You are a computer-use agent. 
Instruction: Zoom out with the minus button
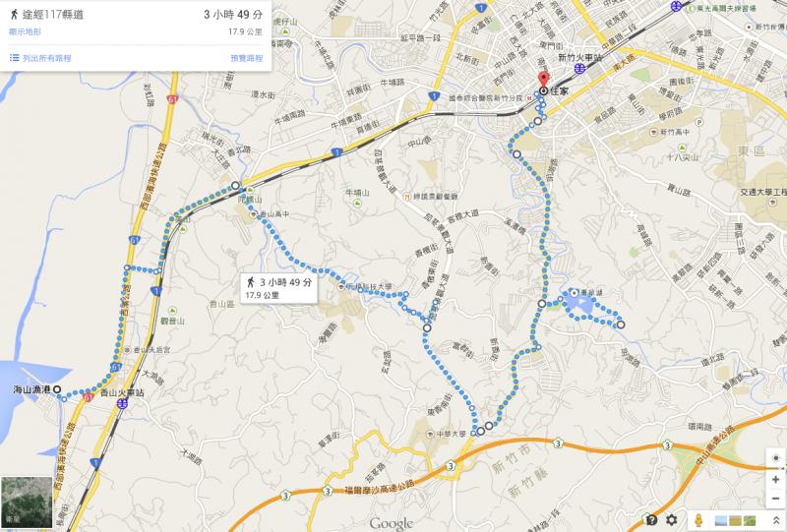[x=776, y=499]
